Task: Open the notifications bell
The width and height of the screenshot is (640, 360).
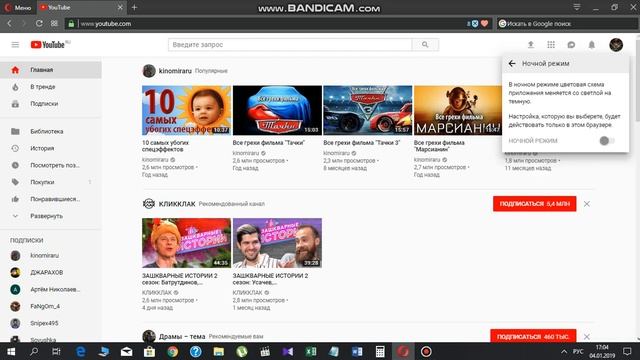Action: (x=591, y=44)
